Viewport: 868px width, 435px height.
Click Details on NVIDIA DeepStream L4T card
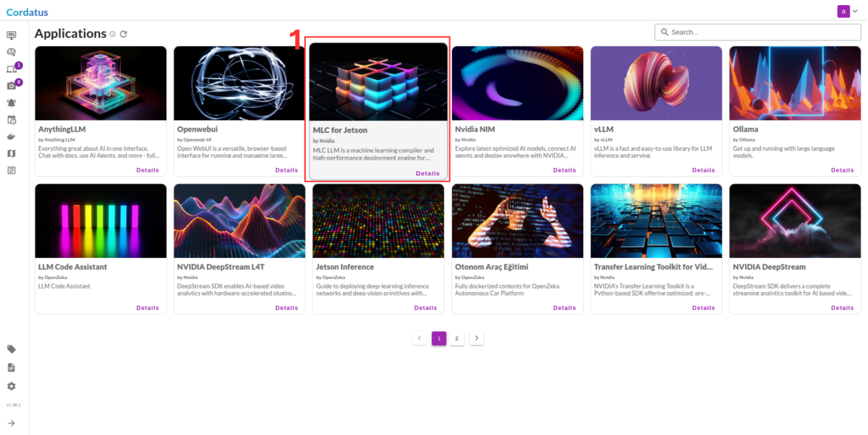coord(286,308)
